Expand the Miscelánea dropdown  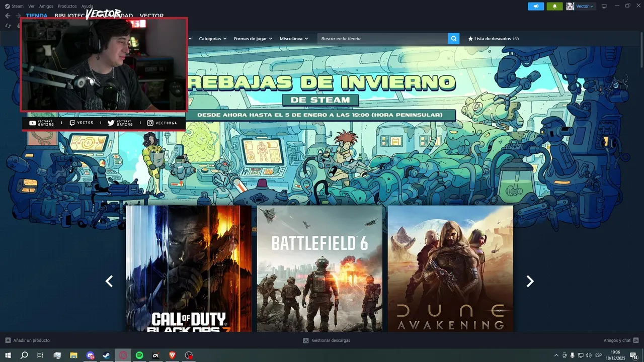coord(294,39)
